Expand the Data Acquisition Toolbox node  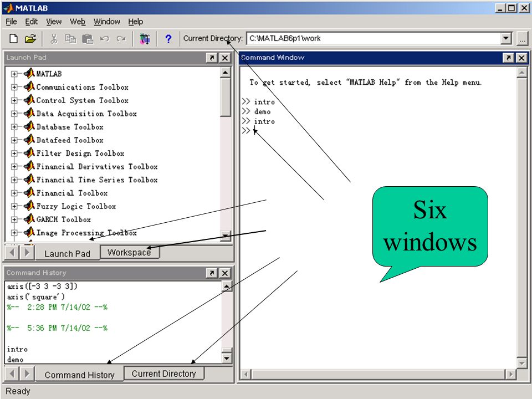[14, 113]
